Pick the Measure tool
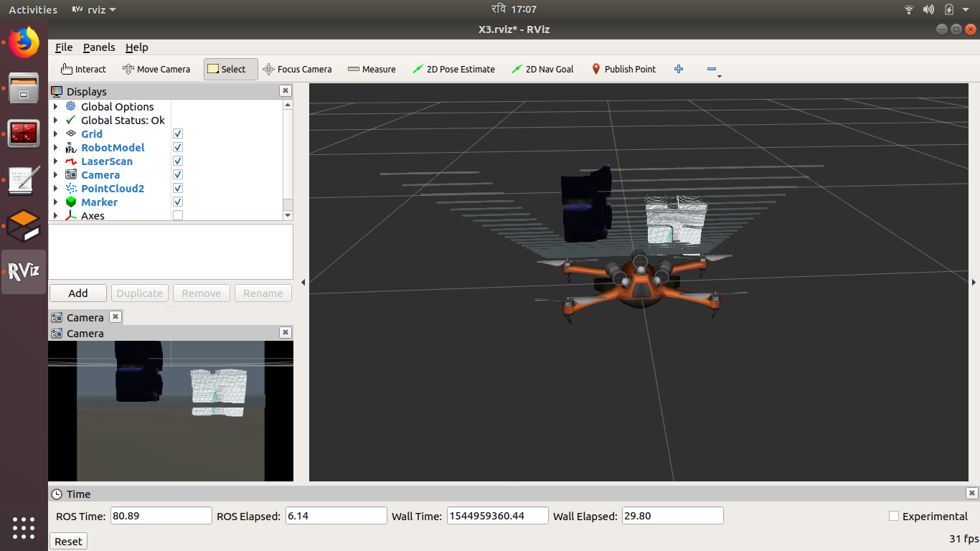 [x=372, y=69]
